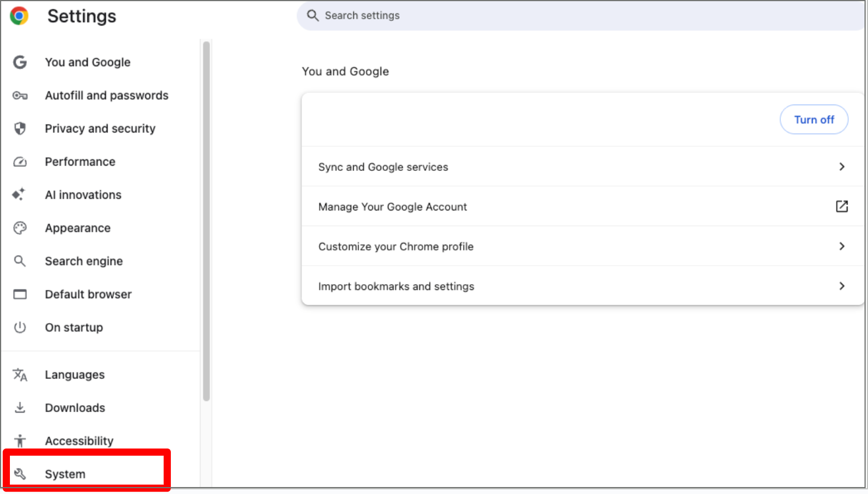Click the sparkle AI innovations icon
The width and height of the screenshot is (868, 494).
point(19,195)
